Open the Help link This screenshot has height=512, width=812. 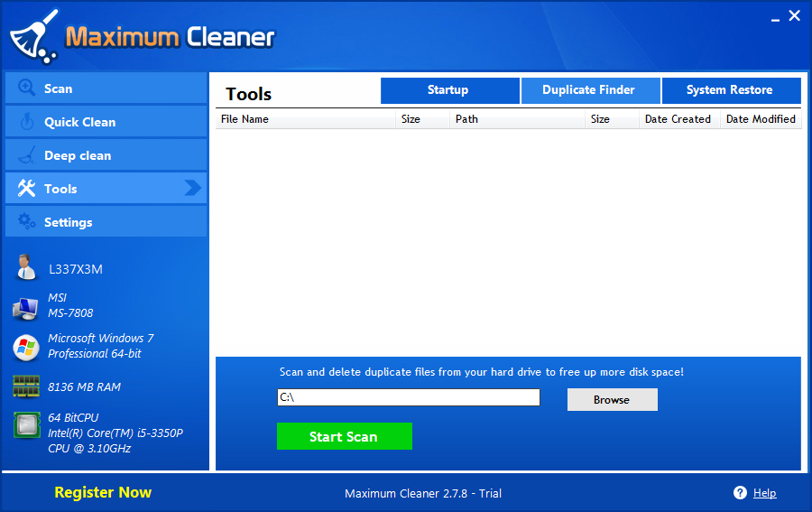click(x=764, y=493)
